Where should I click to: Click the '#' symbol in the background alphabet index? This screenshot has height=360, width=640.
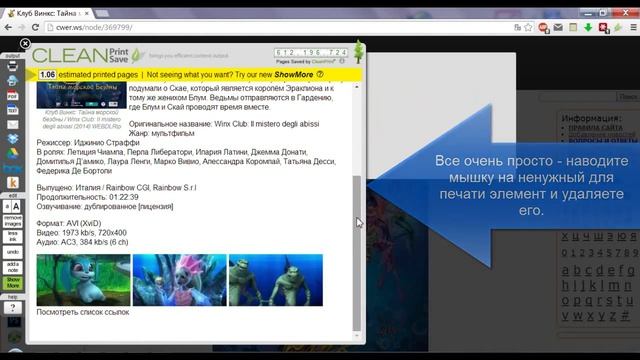625,316
